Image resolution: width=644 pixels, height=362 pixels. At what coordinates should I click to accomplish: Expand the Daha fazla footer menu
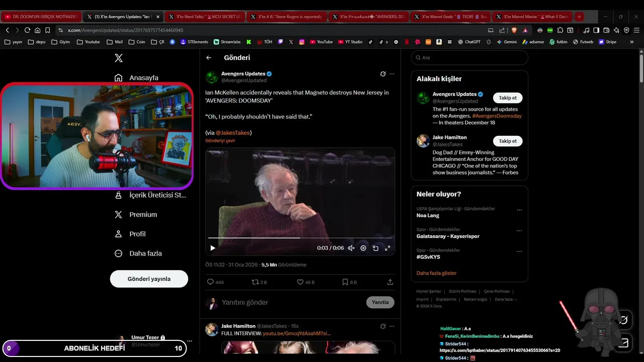(x=506, y=300)
